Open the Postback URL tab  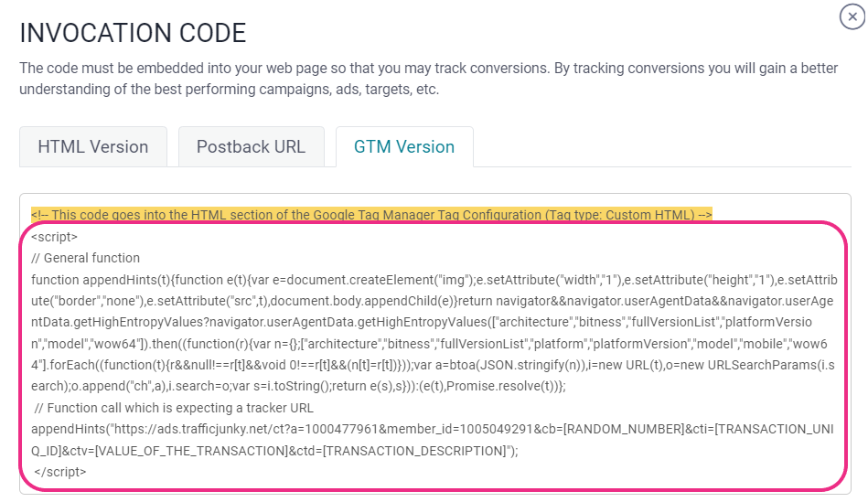pos(251,146)
